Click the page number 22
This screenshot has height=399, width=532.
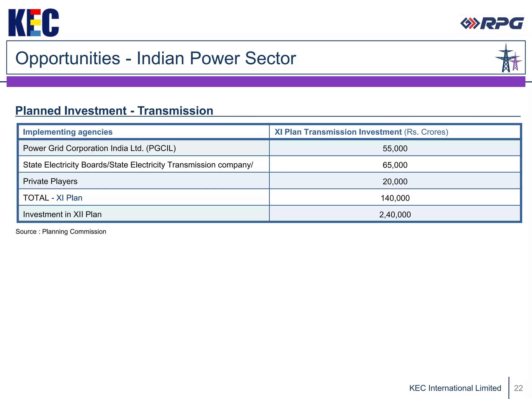pos(518,388)
